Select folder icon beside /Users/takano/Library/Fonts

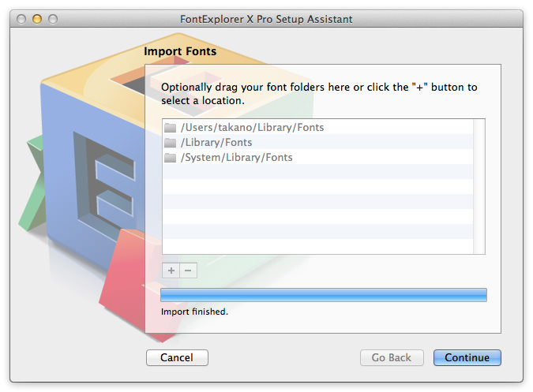[x=170, y=128]
